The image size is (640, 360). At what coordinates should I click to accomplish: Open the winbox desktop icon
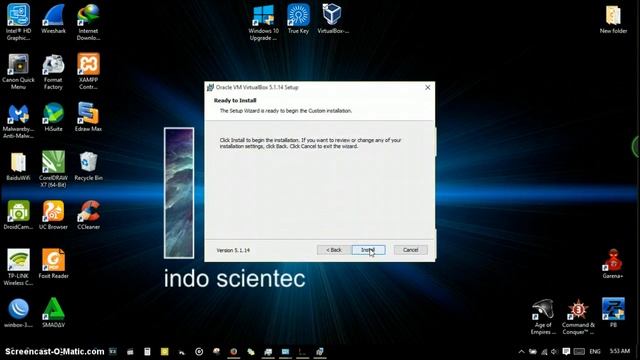tap(18, 313)
